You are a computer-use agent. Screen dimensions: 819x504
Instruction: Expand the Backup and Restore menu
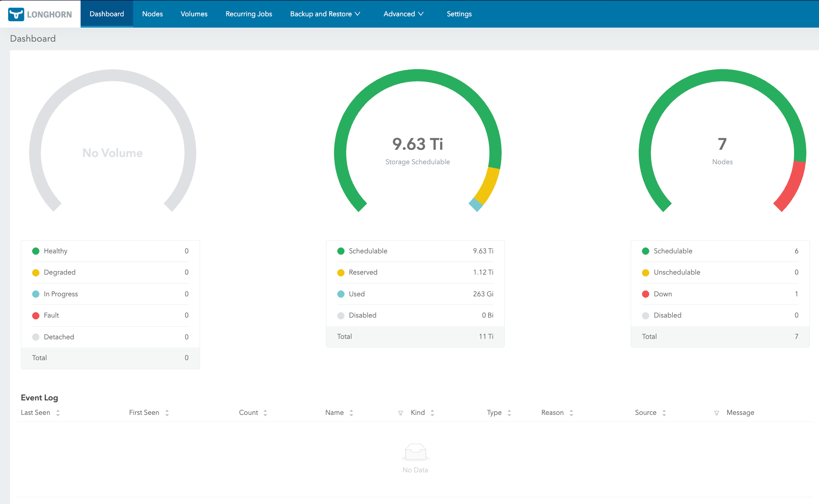tap(325, 14)
